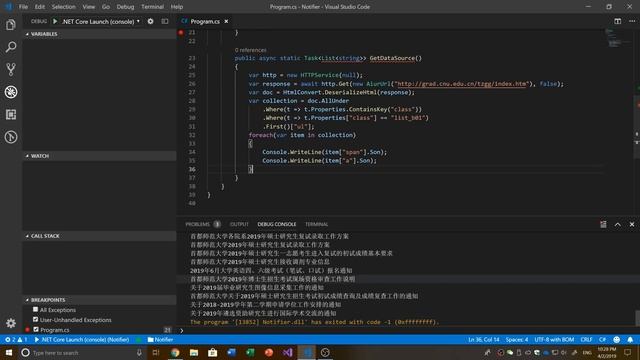Open the Extensions view in activity bar
Viewport: 640px width, 360px height.
click(11, 114)
